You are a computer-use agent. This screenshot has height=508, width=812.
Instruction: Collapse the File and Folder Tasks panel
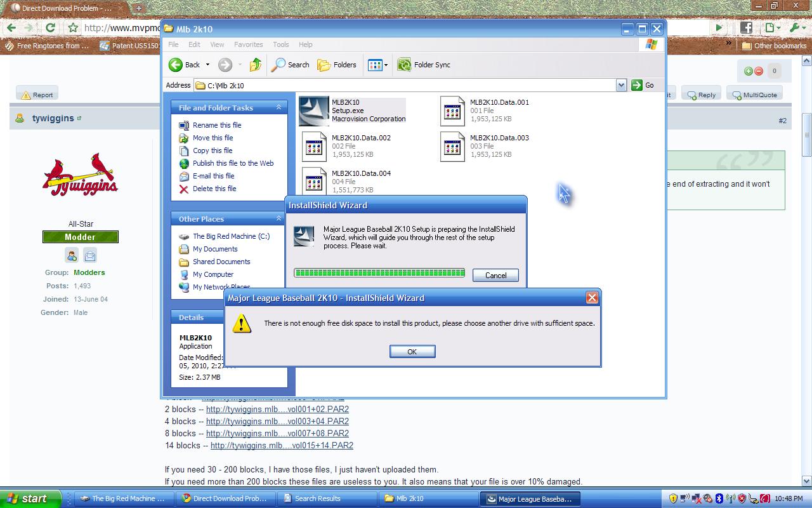coord(278,108)
